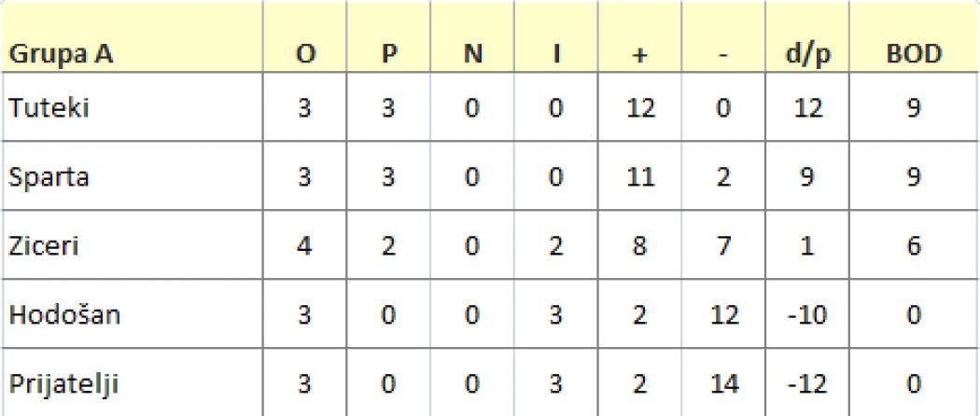
Task: Select Hodošan's d/p value -10
Action: (807, 314)
